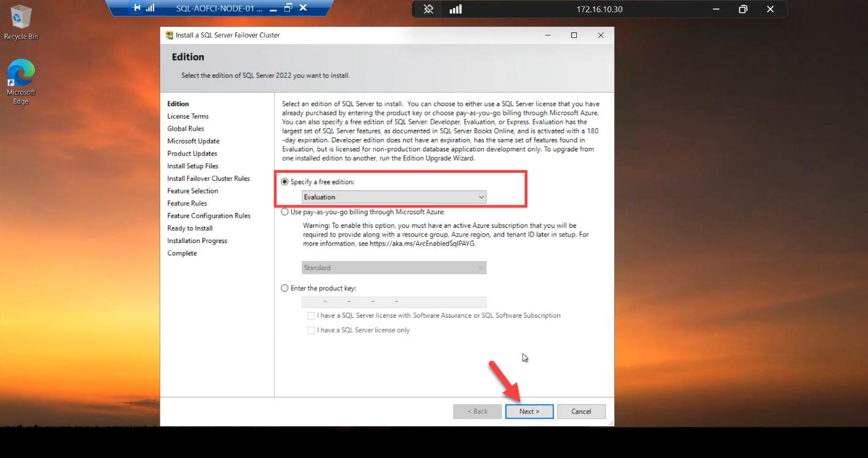868x458 pixels.
Task: Select Install Setup Files step in sidebar
Action: (x=193, y=166)
